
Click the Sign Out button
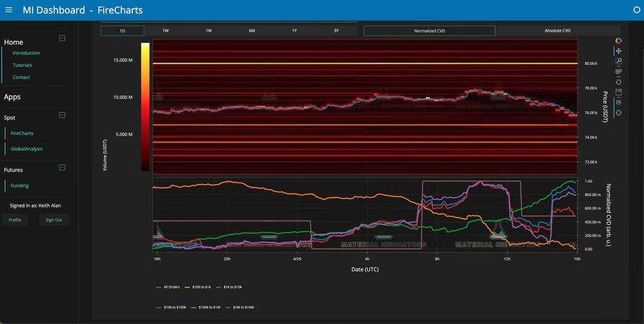[54, 220]
